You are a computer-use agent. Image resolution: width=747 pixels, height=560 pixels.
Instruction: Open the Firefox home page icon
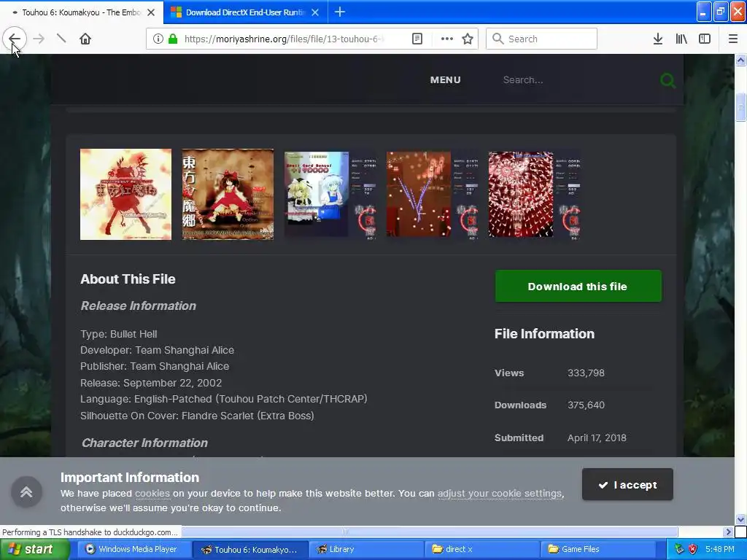click(85, 39)
